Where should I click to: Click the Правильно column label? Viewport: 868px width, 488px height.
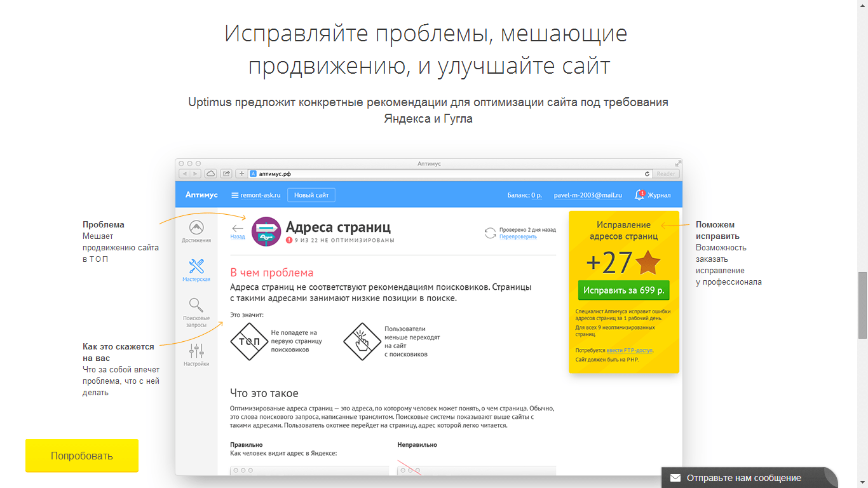pos(247,445)
